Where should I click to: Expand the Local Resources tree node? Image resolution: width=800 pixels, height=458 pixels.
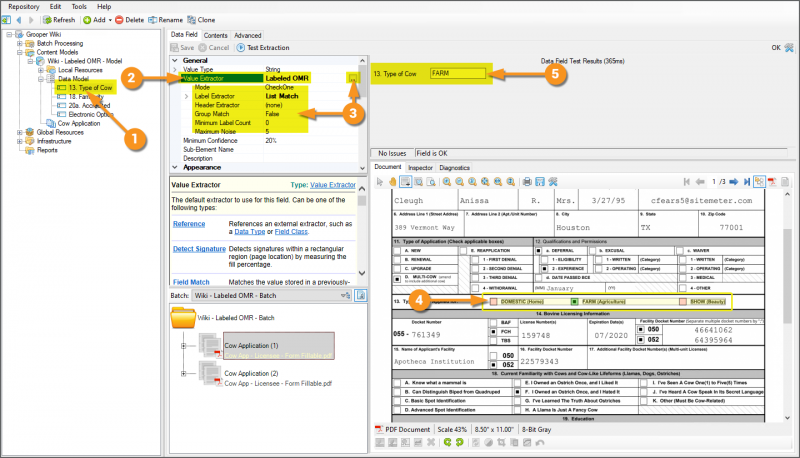click(41, 70)
